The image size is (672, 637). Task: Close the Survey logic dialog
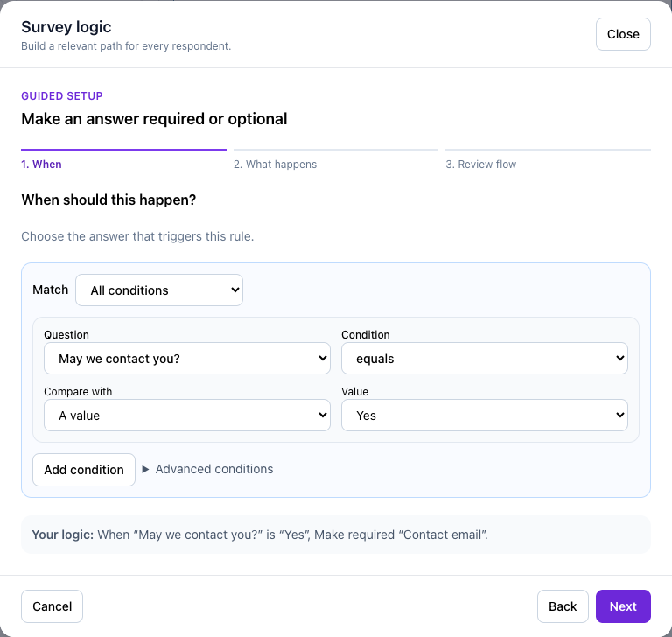pos(623,34)
